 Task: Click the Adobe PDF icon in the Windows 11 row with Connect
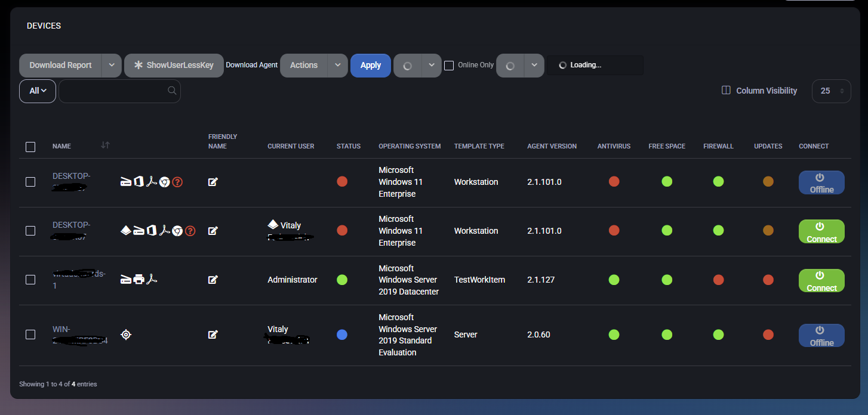click(x=165, y=231)
